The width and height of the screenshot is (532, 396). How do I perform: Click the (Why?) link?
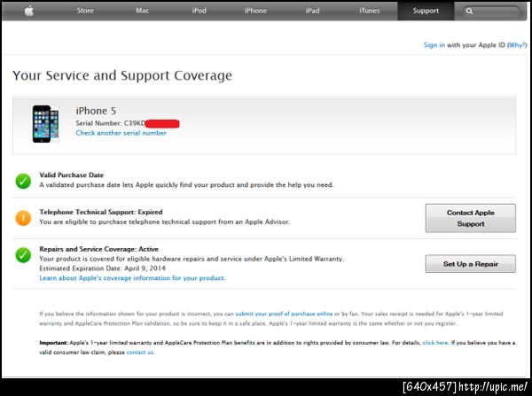point(517,45)
